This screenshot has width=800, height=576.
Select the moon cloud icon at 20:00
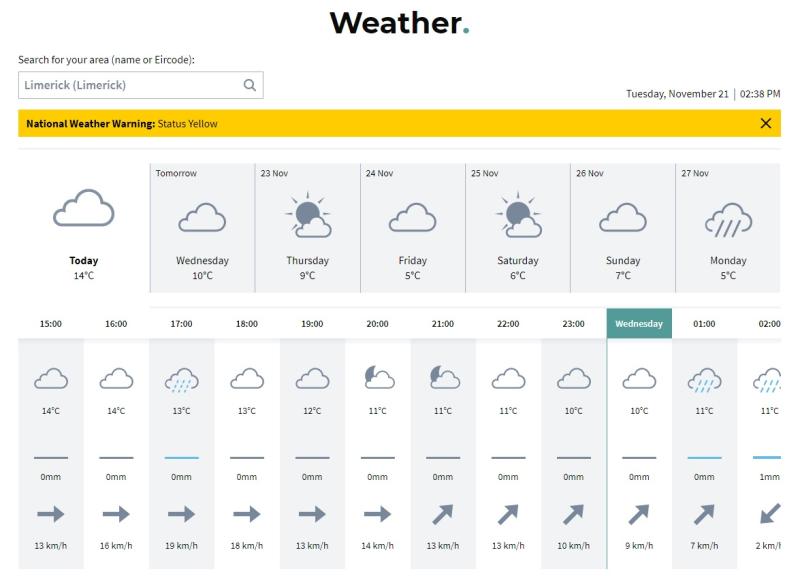tap(376, 377)
